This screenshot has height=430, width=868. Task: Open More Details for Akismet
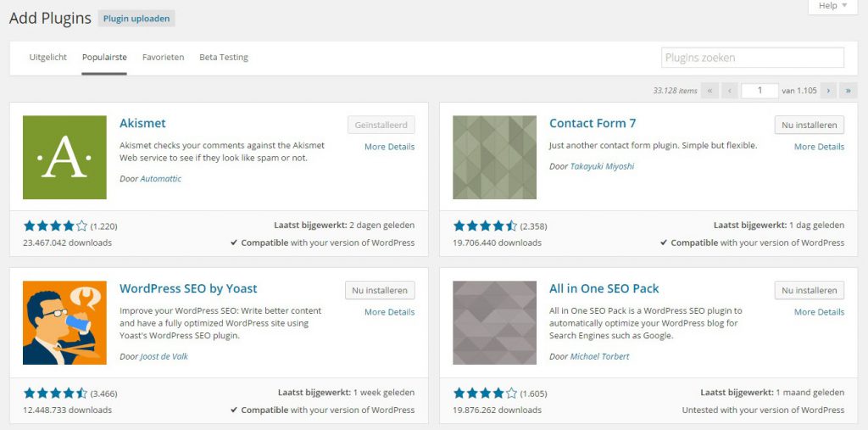click(x=390, y=147)
